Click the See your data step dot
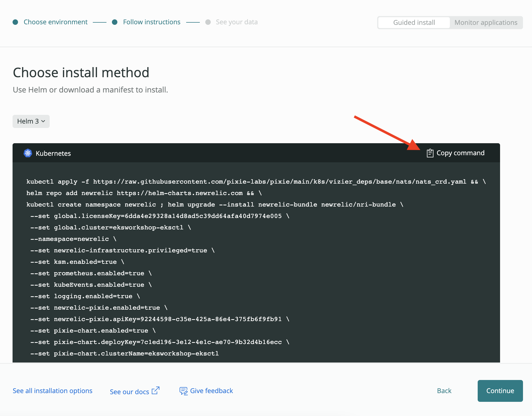The height and width of the screenshot is (416, 532). pyautogui.click(x=208, y=22)
